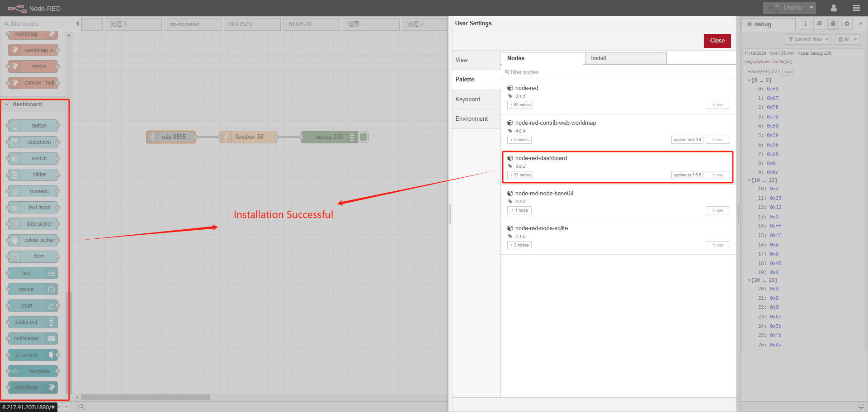
Task: Click the canvas horizontal scrollbar
Action: pos(145,398)
